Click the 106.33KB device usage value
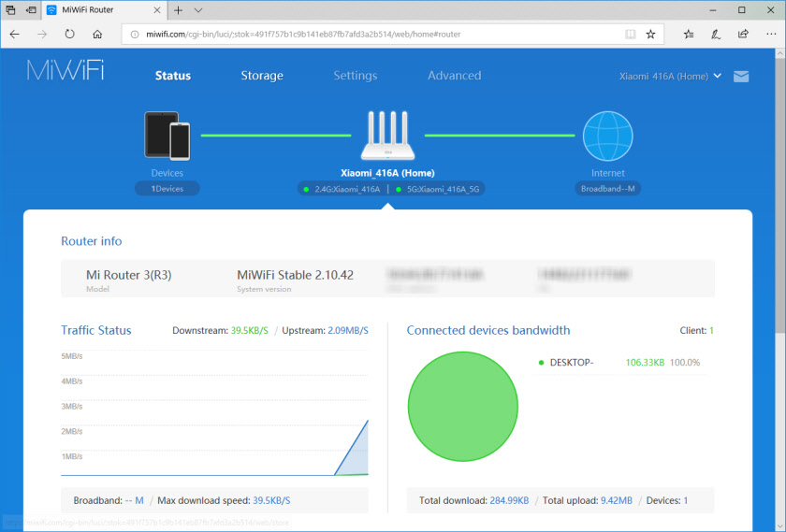Screen dimensions: 786x532 (x=645, y=362)
